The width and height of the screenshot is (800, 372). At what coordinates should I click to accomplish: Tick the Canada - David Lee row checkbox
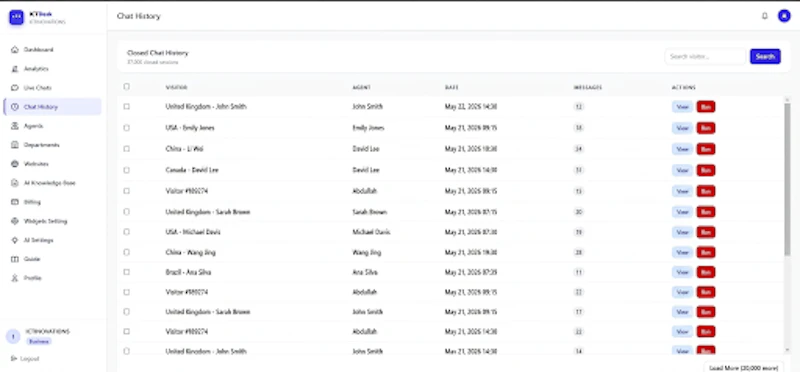pos(127,170)
